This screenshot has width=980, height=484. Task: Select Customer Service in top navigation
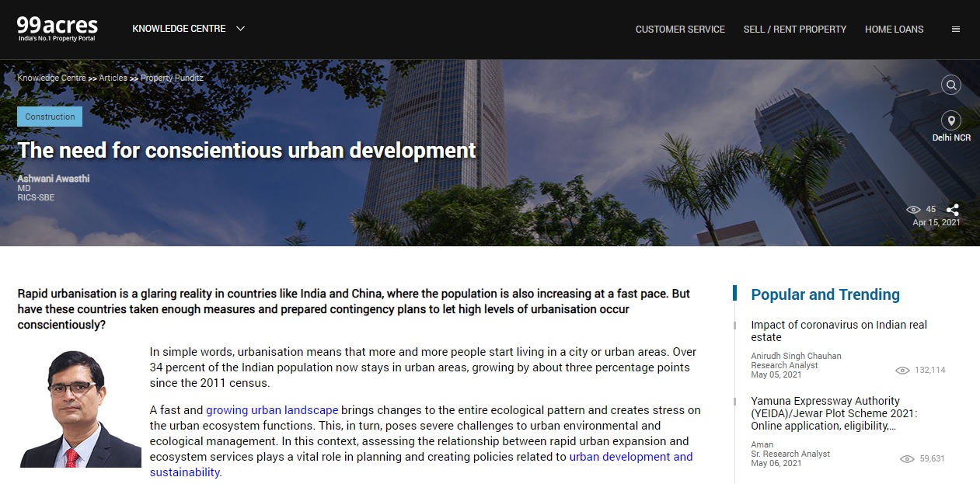[680, 29]
